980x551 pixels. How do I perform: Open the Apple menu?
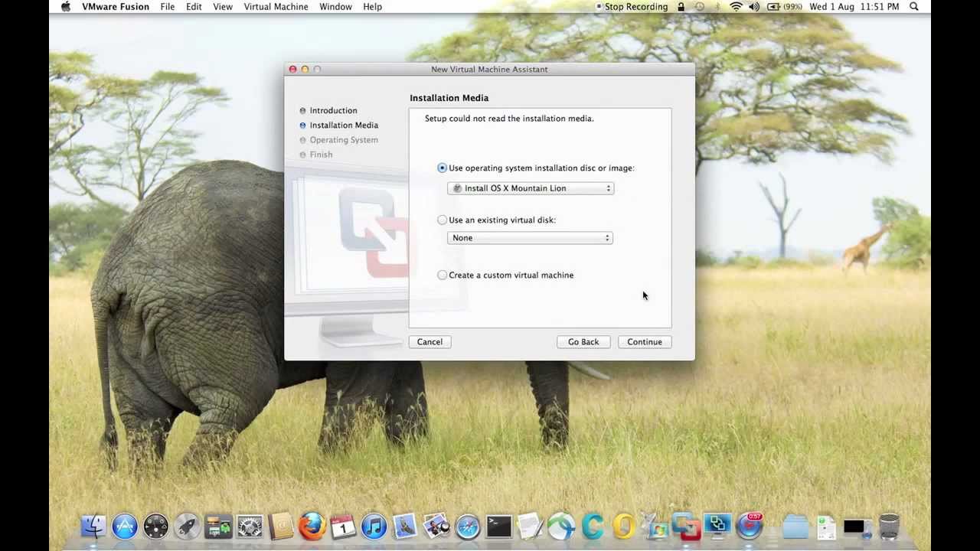pyautogui.click(x=66, y=6)
